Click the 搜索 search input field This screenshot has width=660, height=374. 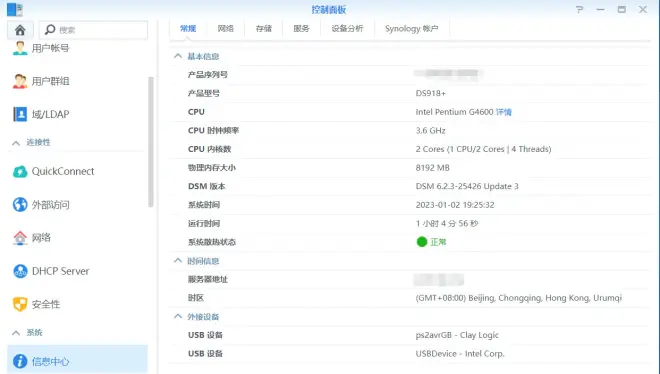[x=93, y=30]
